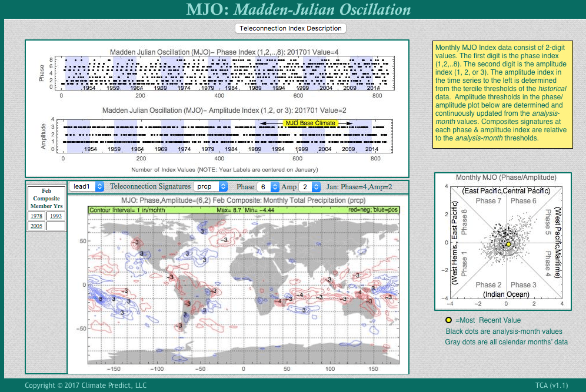
Task: Click the yellow legend dot beside Most Recent Value
Action: click(x=448, y=320)
